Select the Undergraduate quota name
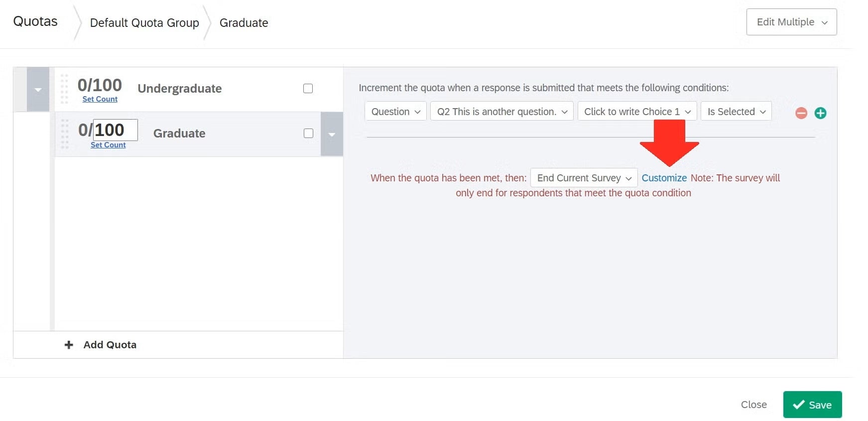Viewport: 868px width, 421px height. tap(180, 88)
